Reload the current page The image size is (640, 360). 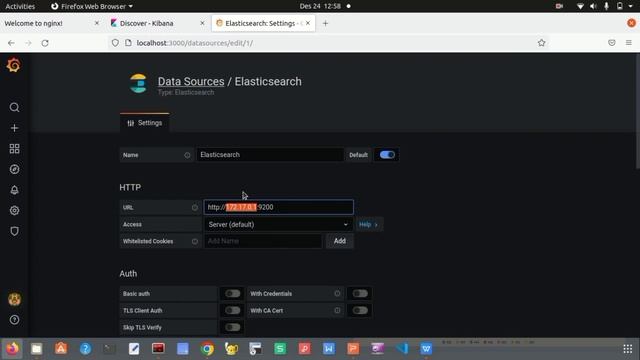(x=45, y=43)
